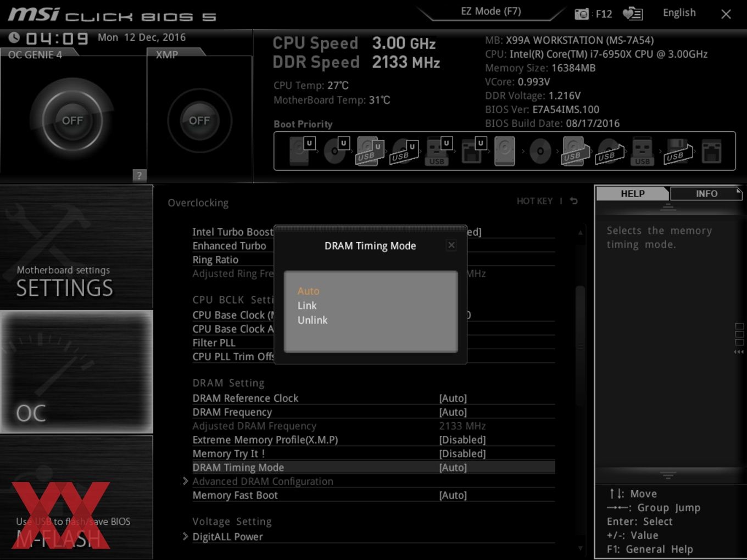Select the legacy USB CD/DVD boot icon
Image resolution: width=747 pixels, height=560 pixels.
click(x=610, y=152)
